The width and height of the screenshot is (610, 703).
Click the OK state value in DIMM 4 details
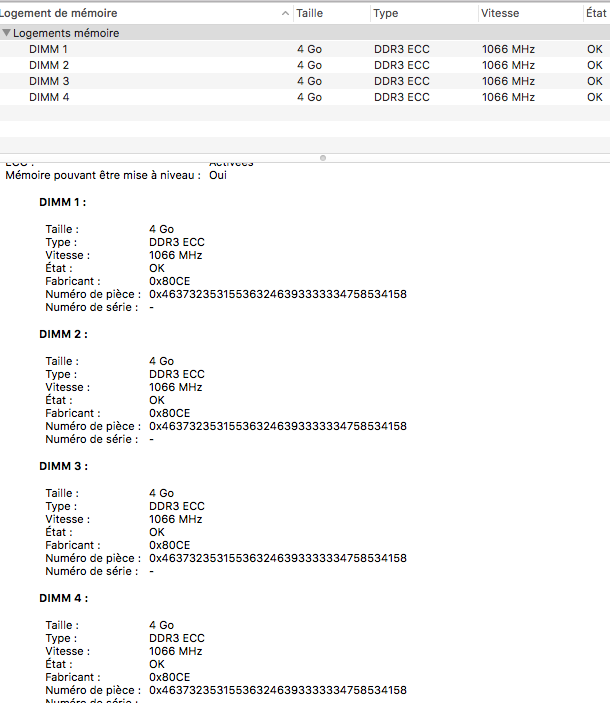pyautogui.click(x=157, y=664)
